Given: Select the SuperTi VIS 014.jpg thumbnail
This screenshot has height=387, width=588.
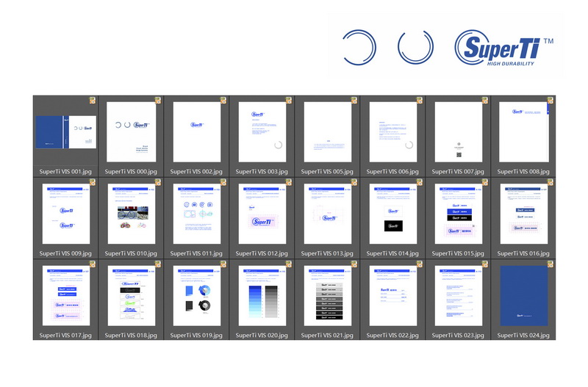Looking at the screenshot, I should click(393, 214).
